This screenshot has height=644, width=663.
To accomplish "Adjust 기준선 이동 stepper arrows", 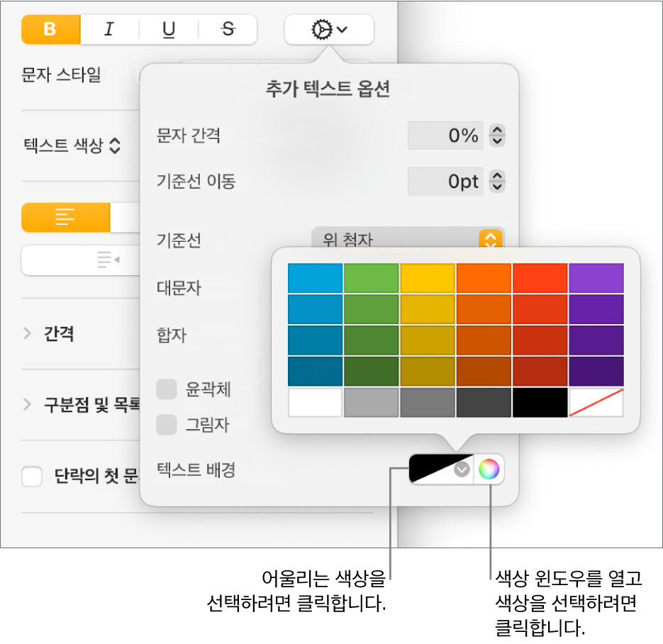I will tap(497, 182).
